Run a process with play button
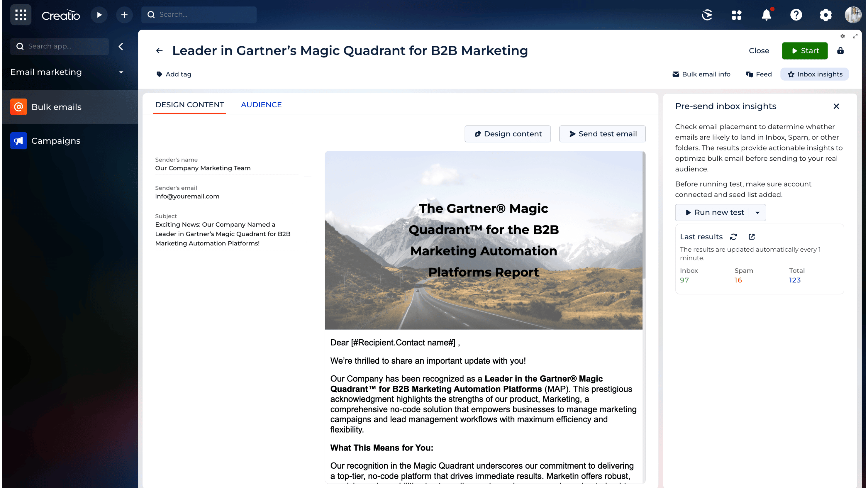The height and width of the screenshot is (488, 868). (99, 15)
